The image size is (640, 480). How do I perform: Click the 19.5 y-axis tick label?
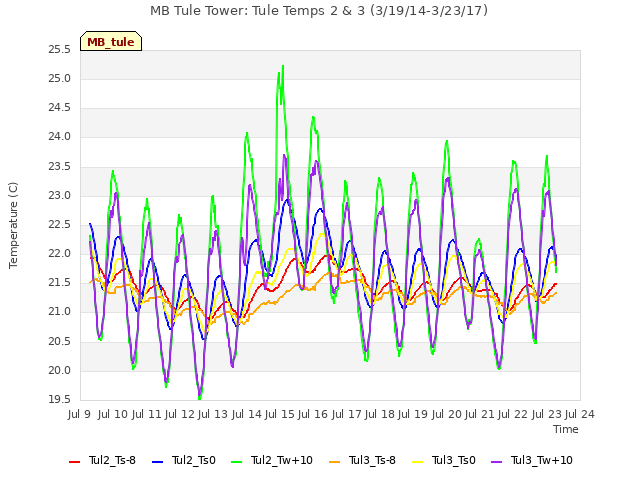[60, 400]
